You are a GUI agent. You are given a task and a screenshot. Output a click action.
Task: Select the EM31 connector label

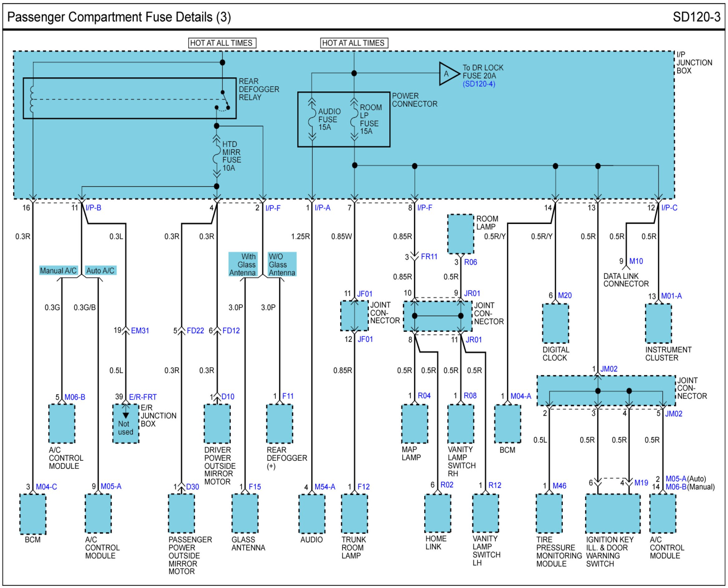[x=140, y=331]
